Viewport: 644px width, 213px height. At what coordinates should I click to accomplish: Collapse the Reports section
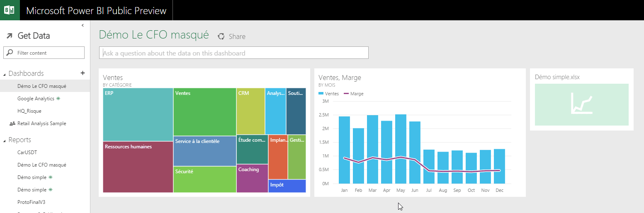click(5, 140)
